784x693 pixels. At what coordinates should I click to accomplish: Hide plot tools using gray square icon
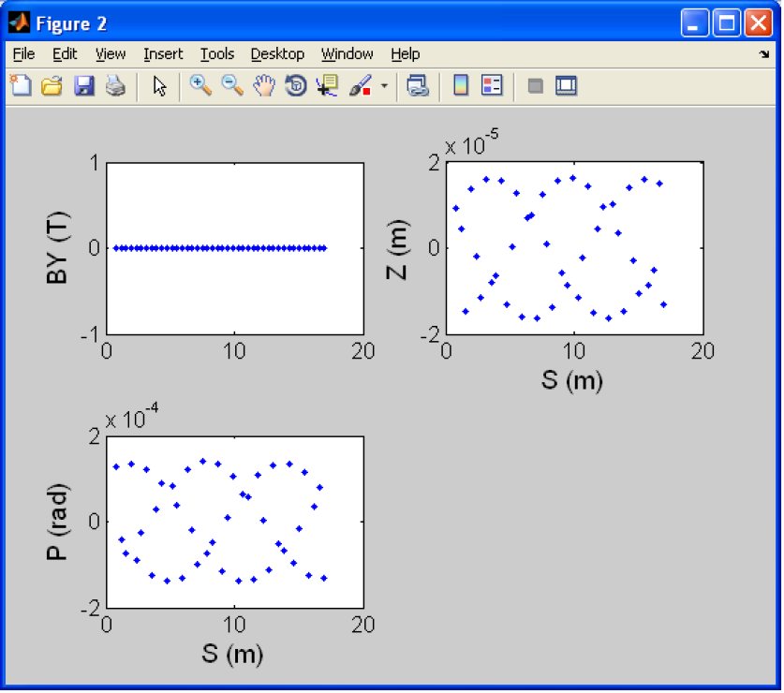[536, 86]
